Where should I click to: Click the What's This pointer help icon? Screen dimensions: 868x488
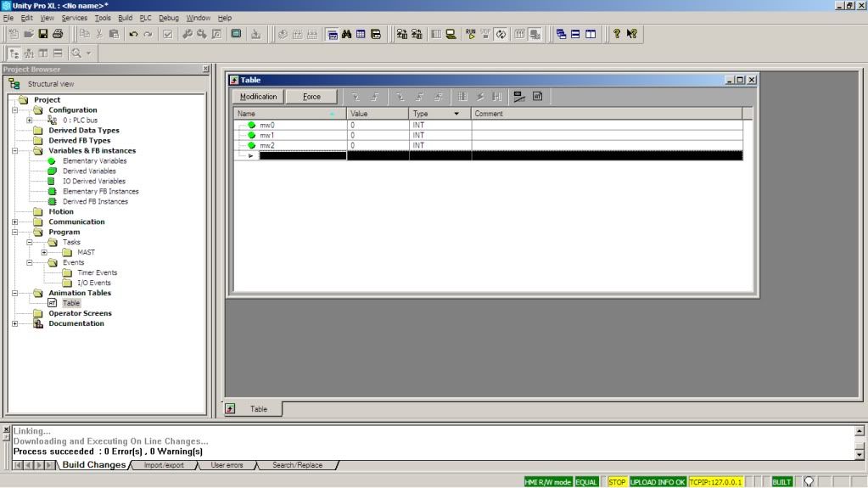click(631, 34)
